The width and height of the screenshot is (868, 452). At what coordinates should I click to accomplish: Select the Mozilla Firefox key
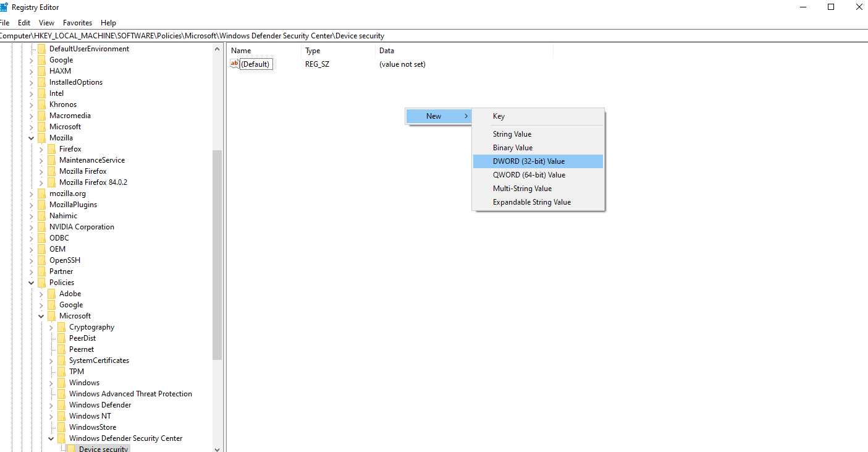pos(83,171)
